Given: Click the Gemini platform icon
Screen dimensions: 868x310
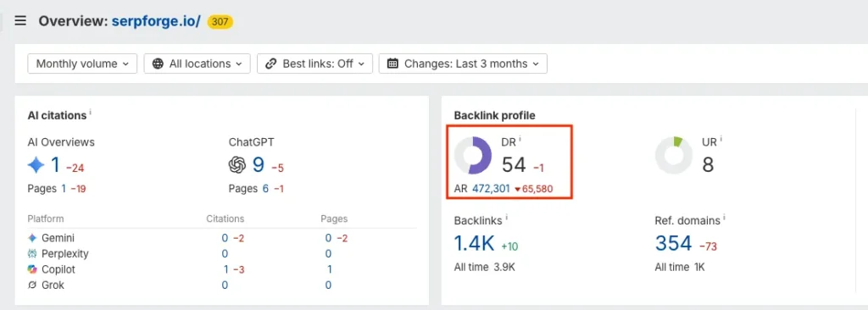Looking at the screenshot, I should tap(32, 238).
